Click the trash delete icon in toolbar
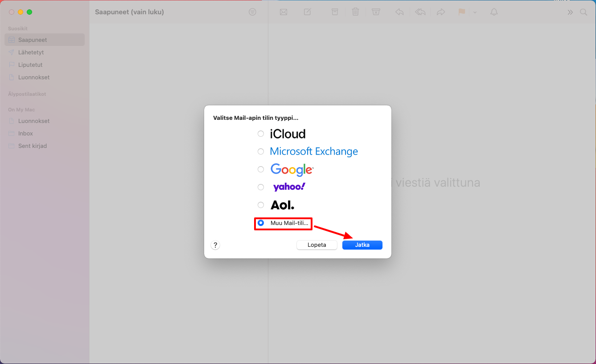This screenshot has height=364, width=596. (x=355, y=12)
